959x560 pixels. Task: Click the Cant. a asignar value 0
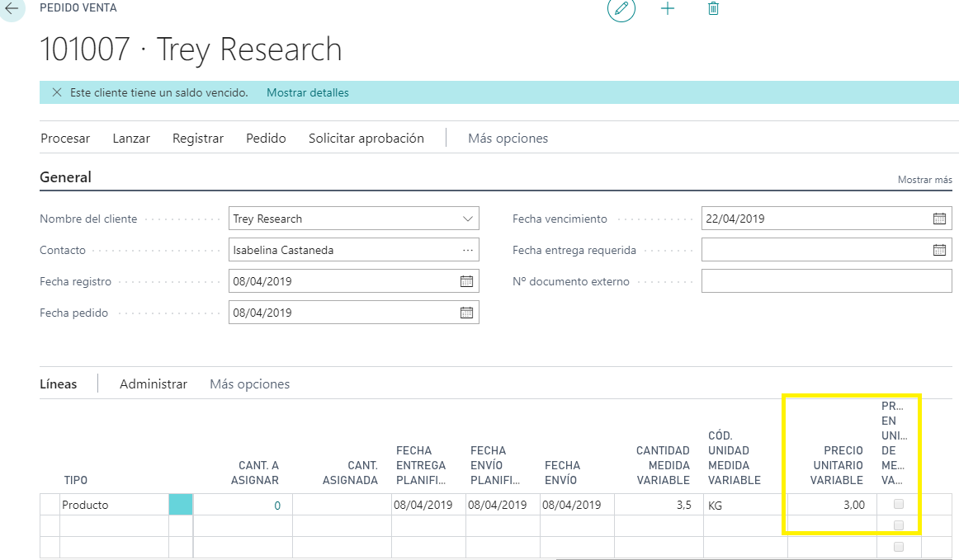[x=277, y=506]
